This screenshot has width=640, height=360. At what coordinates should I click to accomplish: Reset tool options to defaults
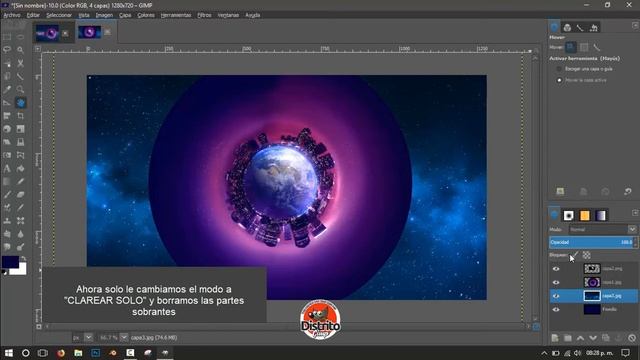[x=627, y=191]
